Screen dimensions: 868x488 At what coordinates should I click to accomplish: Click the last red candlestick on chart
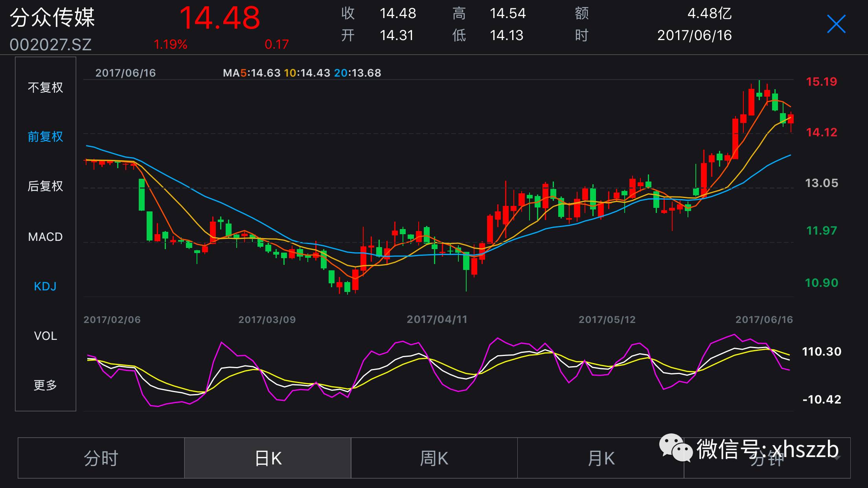(x=791, y=119)
